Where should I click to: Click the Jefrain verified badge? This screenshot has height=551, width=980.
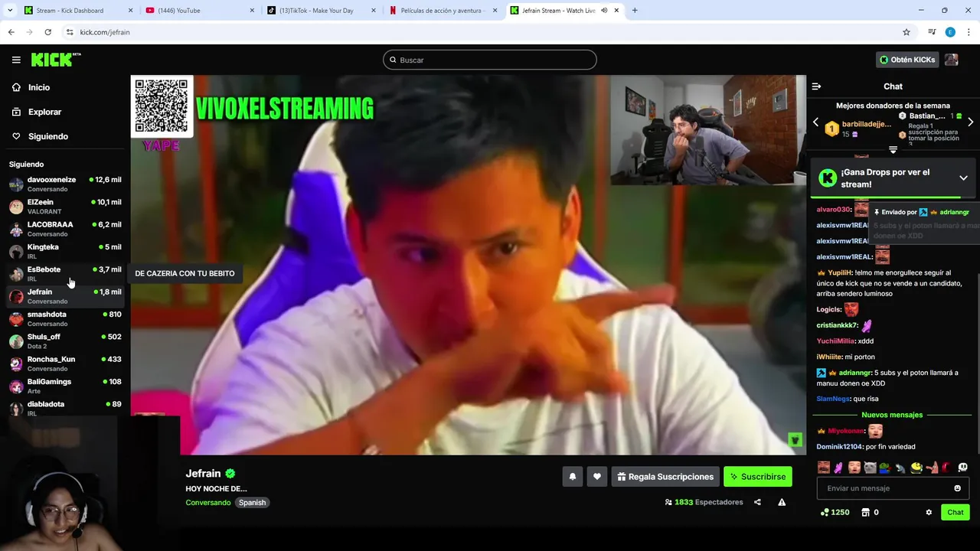[x=230, y=474]
